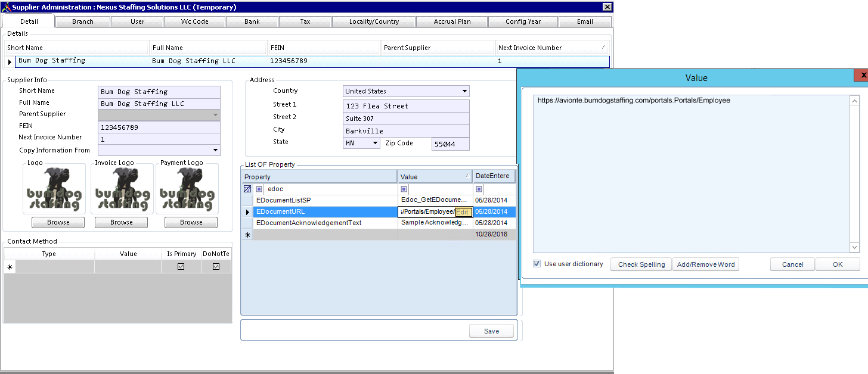Open the Bank tab
Screen dimensions: 868x374
[252, 21]
